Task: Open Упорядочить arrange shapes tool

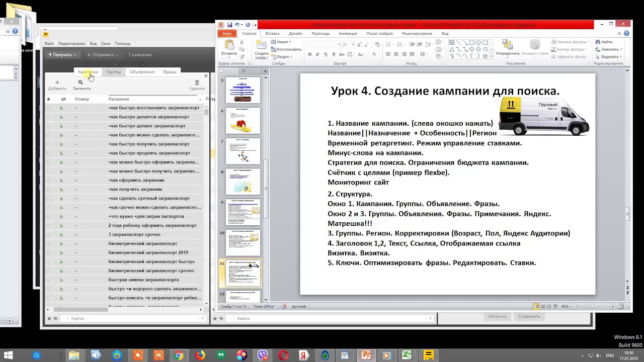Action: 507,46
